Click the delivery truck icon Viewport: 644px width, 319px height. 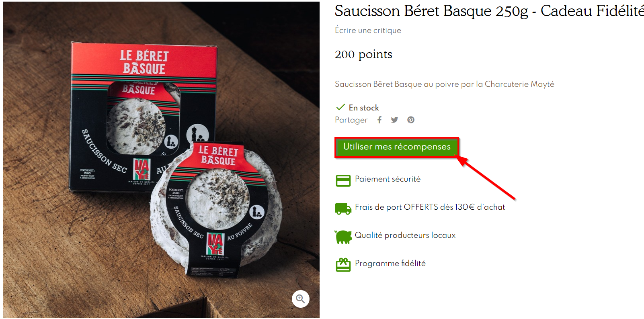tap(343, 209)
